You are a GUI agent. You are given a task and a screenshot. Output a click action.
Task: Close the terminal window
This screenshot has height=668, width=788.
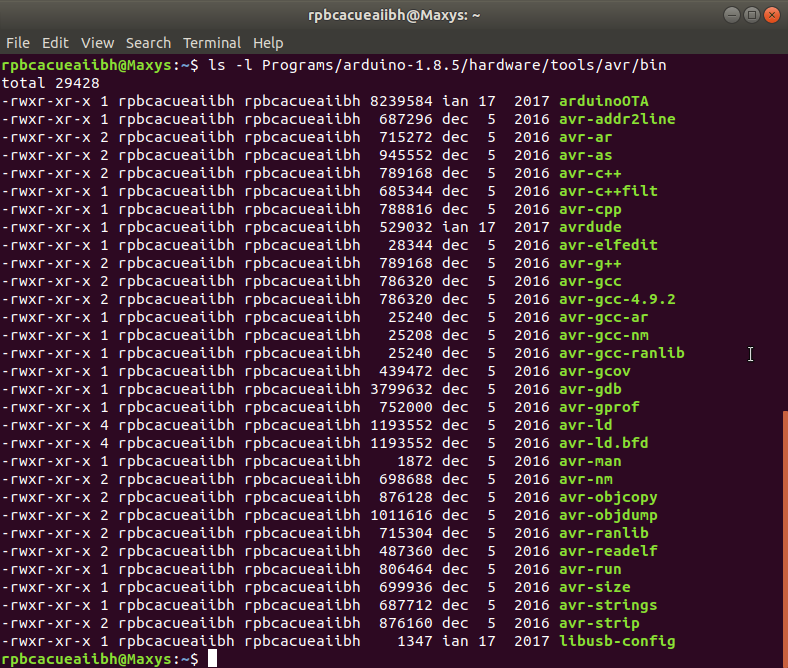771,15
